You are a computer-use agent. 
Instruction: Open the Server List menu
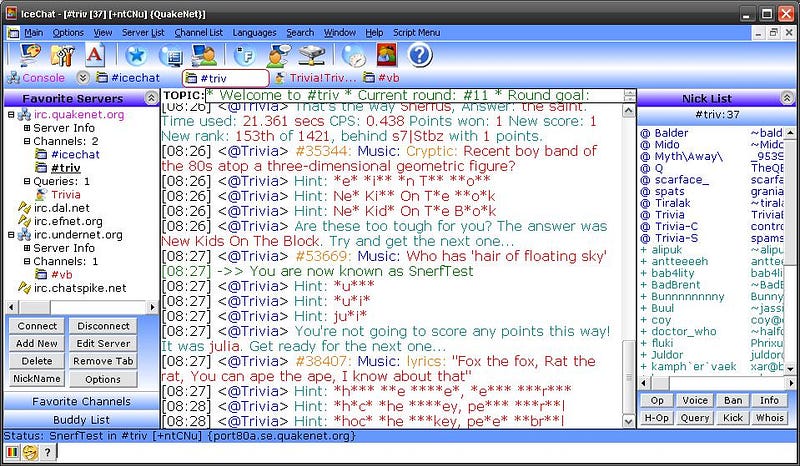coord(143,33)
